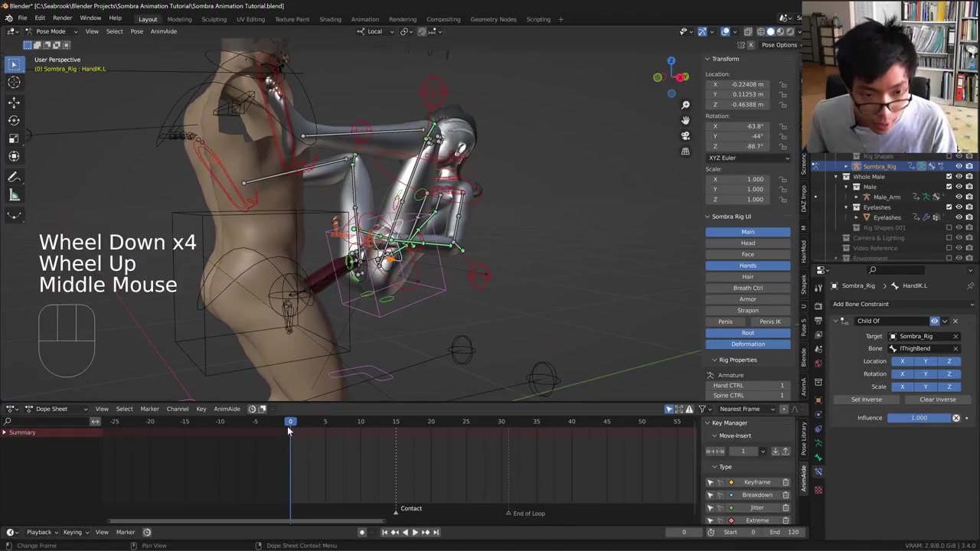Screen dimensions: 980x551
Task: Toggle Location X in the Child Of constraint
Action: tap(902, 361)
